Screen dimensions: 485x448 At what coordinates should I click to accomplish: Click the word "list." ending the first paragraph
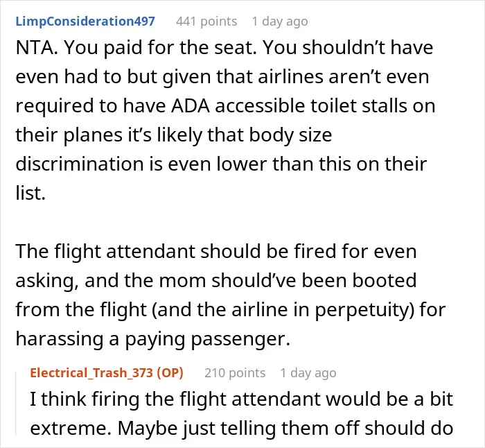coord(30,193)
